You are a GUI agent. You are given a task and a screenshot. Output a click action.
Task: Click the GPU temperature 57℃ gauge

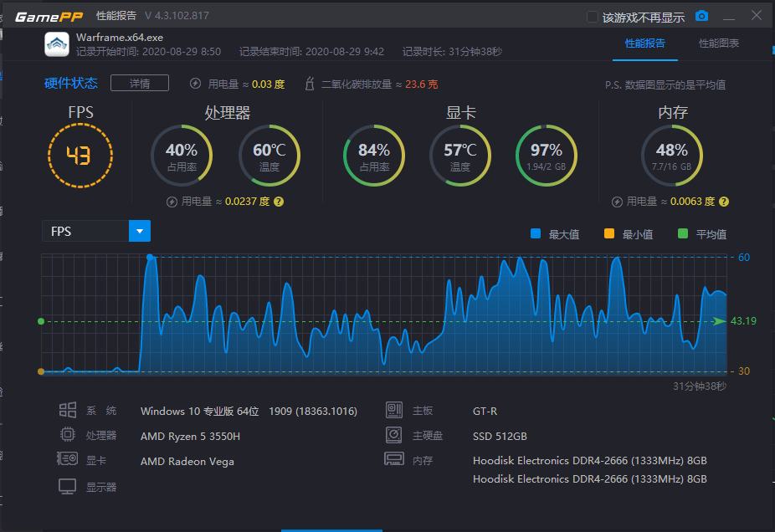460,156
